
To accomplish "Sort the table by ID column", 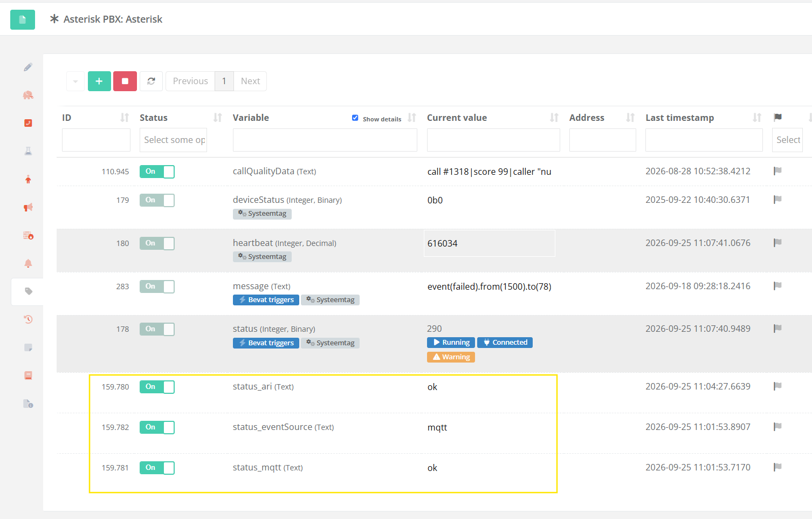I will (x=125, y=118).
